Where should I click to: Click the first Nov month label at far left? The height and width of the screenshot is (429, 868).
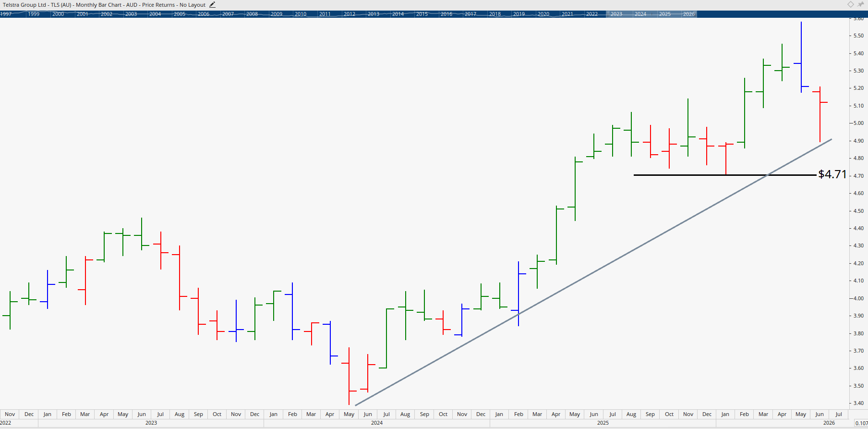pyautogui.click(x=10, y=414)
